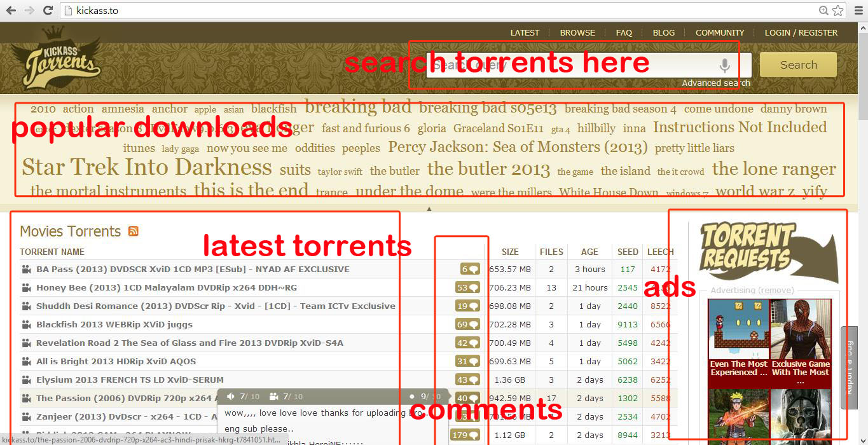Image resolution: width=868 pixels, height=445 pixels.
Task: Open LOGIN / REGISTER link
Action: pyautogui.click(x=801, y=32)
